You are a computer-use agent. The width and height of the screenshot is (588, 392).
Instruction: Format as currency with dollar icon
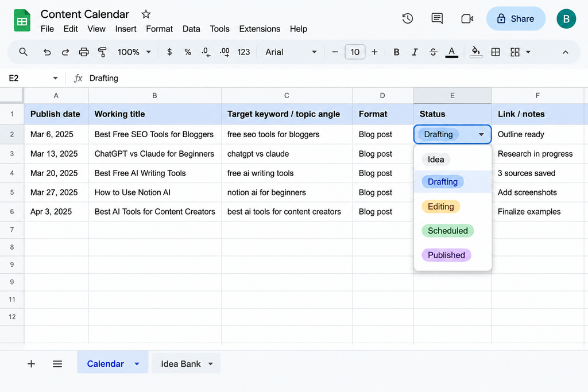click(x=169, y=52)
